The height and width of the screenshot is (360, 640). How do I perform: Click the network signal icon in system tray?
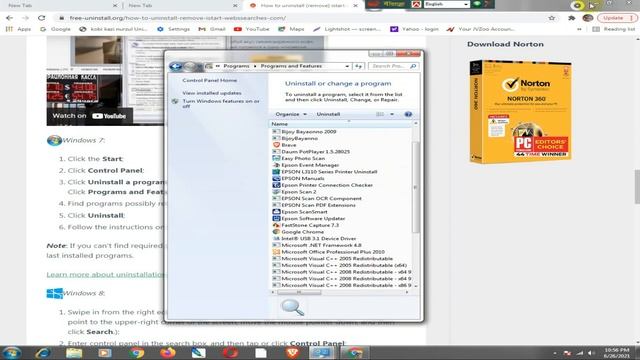click(580, 353)
